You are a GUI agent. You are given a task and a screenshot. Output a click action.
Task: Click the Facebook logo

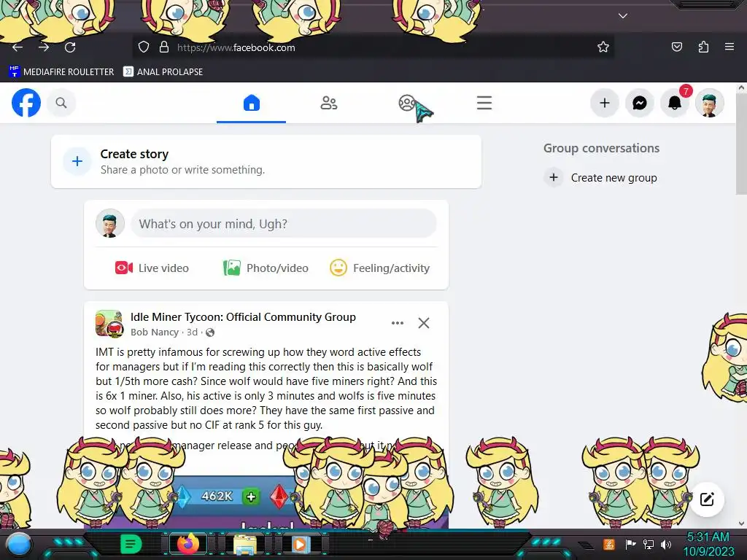pyautogui.click(x=26, y=103)
